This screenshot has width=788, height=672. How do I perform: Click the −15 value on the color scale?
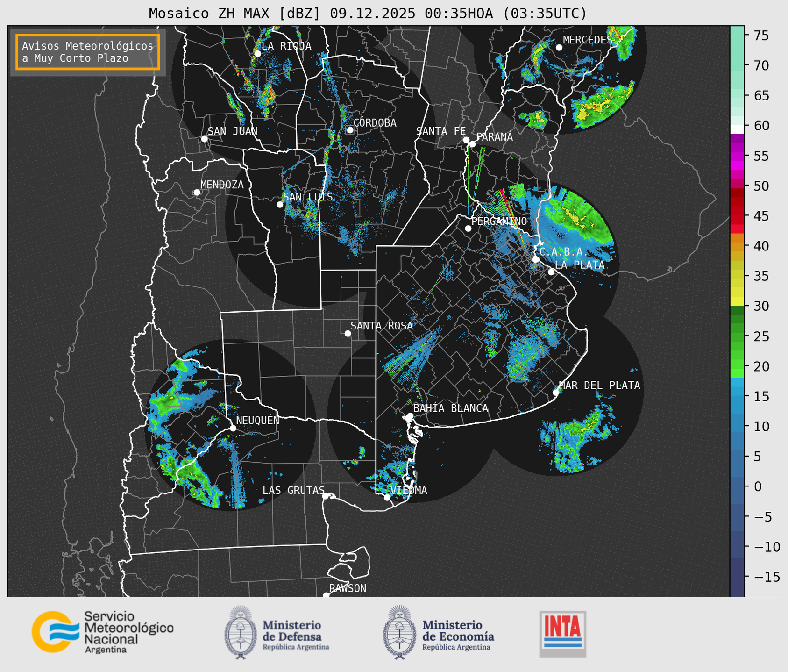click(x=767, y=577)
